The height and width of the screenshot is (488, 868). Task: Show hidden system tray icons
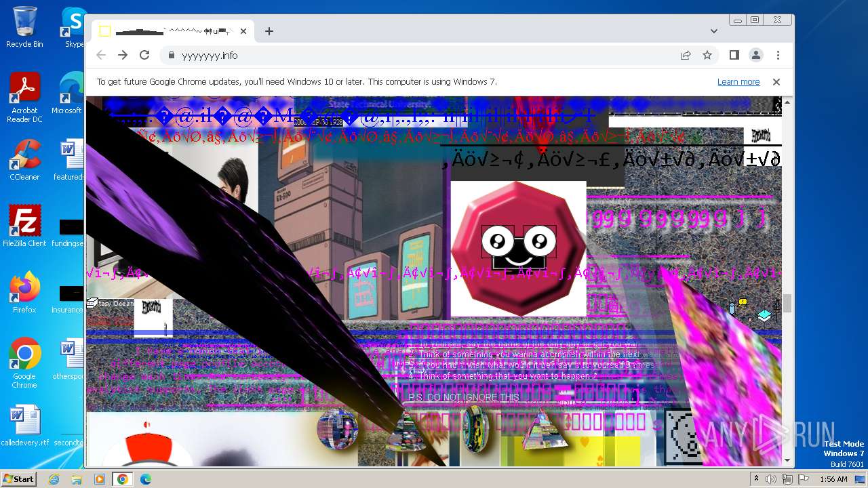click(757, 479)
